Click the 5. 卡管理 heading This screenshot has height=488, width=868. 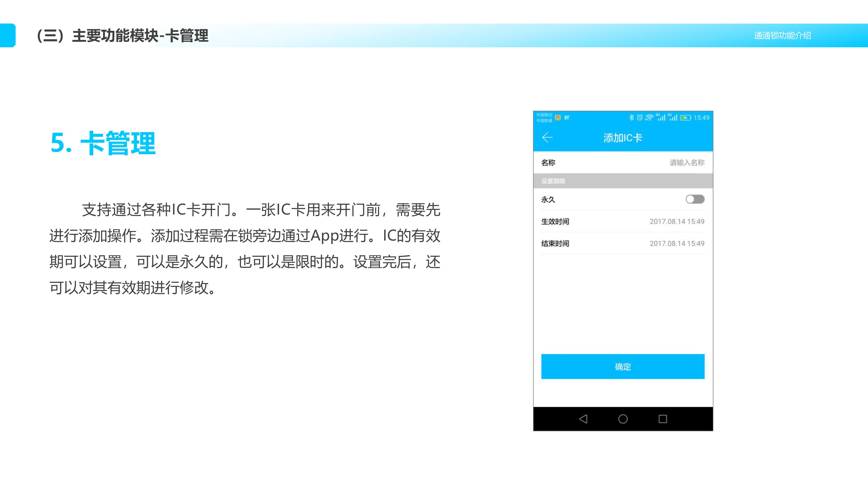pos(103,143)
